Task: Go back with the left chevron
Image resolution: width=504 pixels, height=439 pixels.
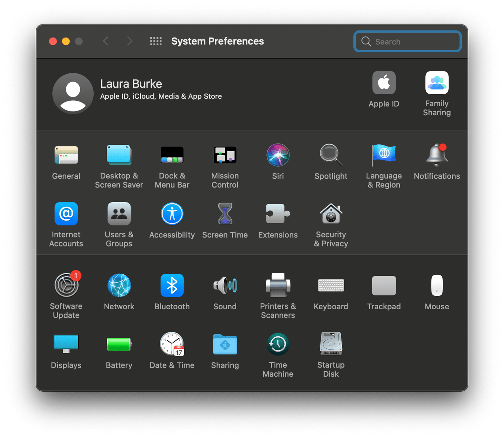Action: [106, 41]
